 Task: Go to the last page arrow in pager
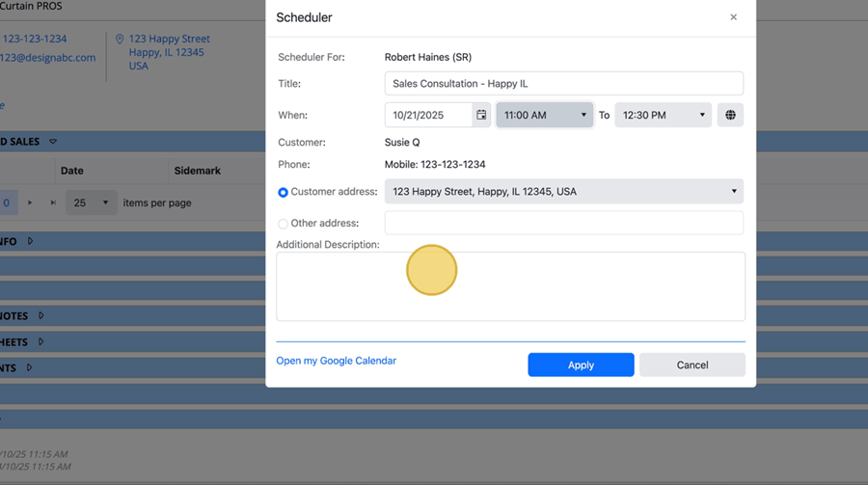pyautogui.click(x=53, y=202)
